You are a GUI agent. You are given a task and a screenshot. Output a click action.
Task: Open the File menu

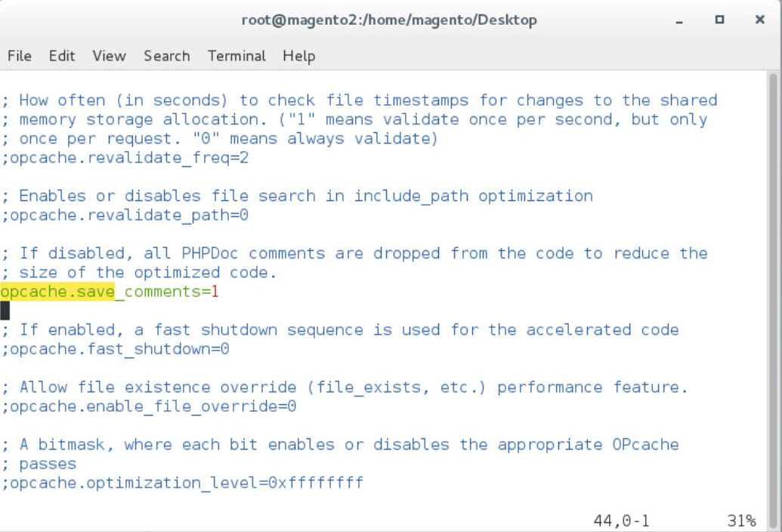tap(19, 56)
